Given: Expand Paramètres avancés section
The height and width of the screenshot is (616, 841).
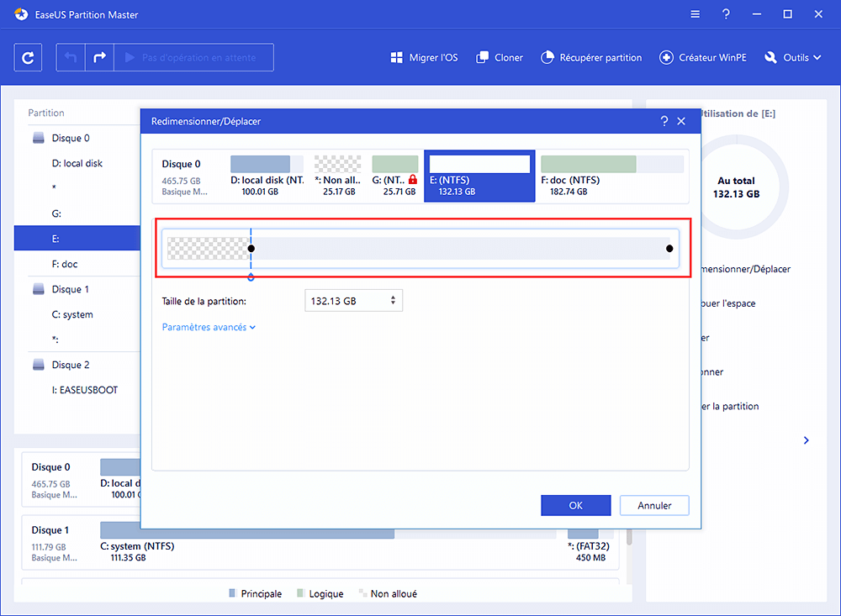Looking at the screenshot, I should coord(209,328).
